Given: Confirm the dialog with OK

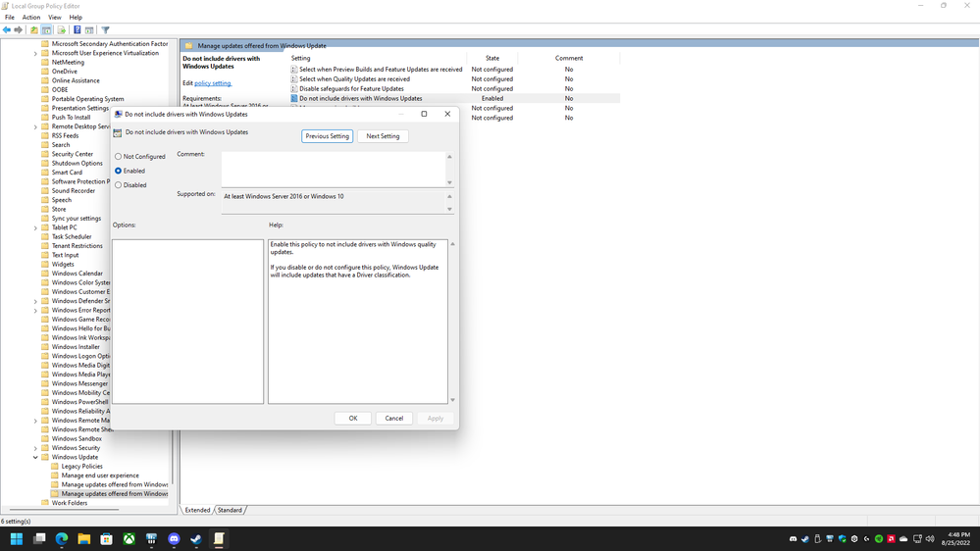Looking at the screenshot, I should 353,419.
